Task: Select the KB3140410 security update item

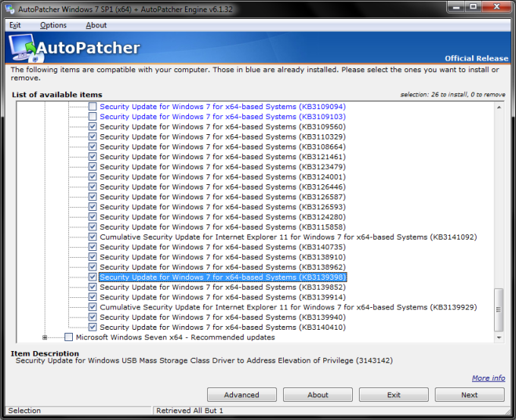Action: pyautogui.click(x=222, y=328)
